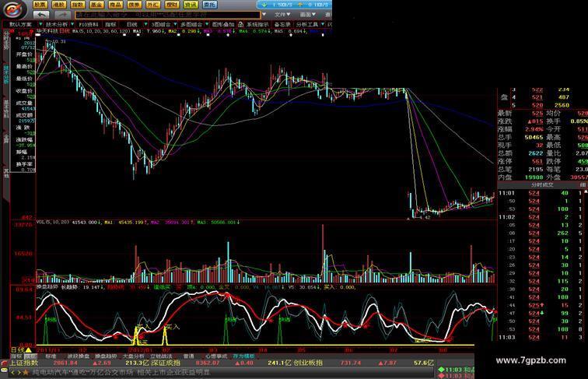Click the 10.31 high price marker on chart
The height and width of the screenshot is (379, 588).
(59, 42)
